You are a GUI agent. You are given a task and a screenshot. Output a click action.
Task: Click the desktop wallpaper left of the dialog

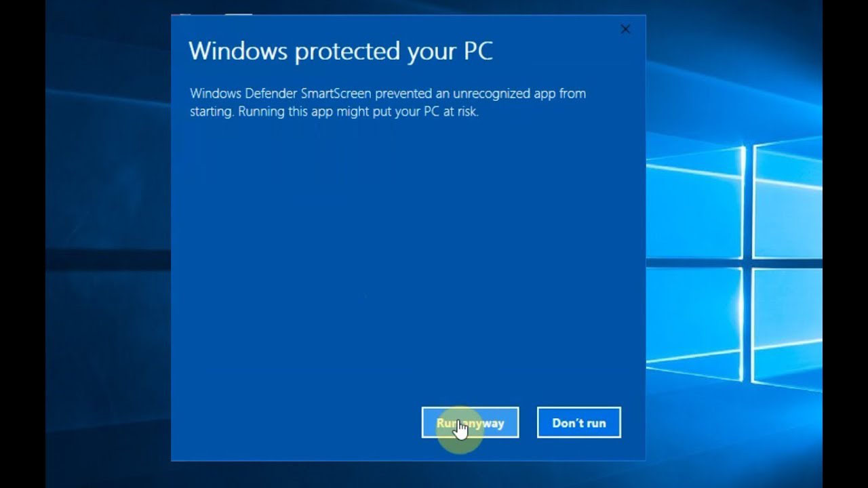pyautogui.click(x=108, y=244)
